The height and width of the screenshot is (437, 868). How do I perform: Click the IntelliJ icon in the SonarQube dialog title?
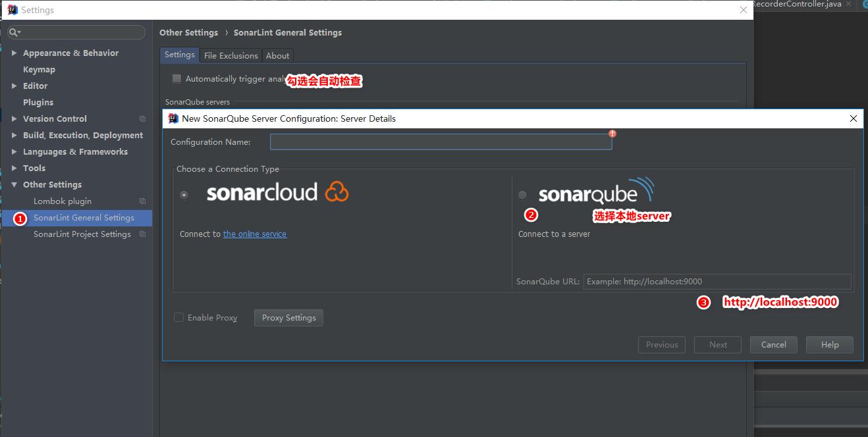pyautogui.click(x=173, y=118)
